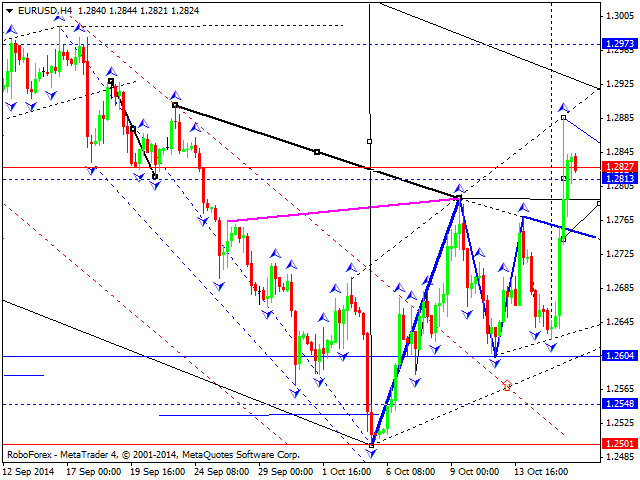Click the 1.2548 dashed level price label
Viewport: 640px width, 480px height.
[x=619, y=404]
